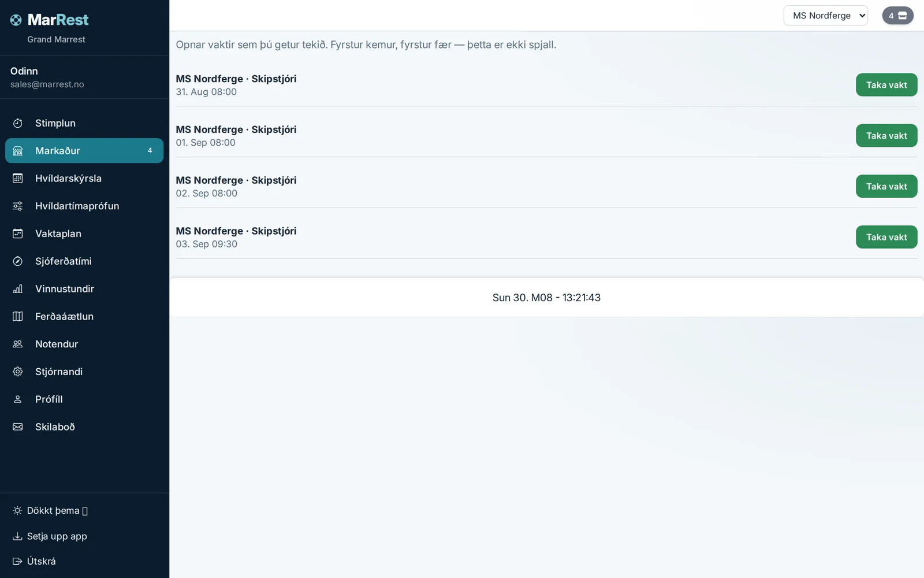Go to Ferðaáætlun
This screenshot has width=924, height=578.
coord(84,316)
